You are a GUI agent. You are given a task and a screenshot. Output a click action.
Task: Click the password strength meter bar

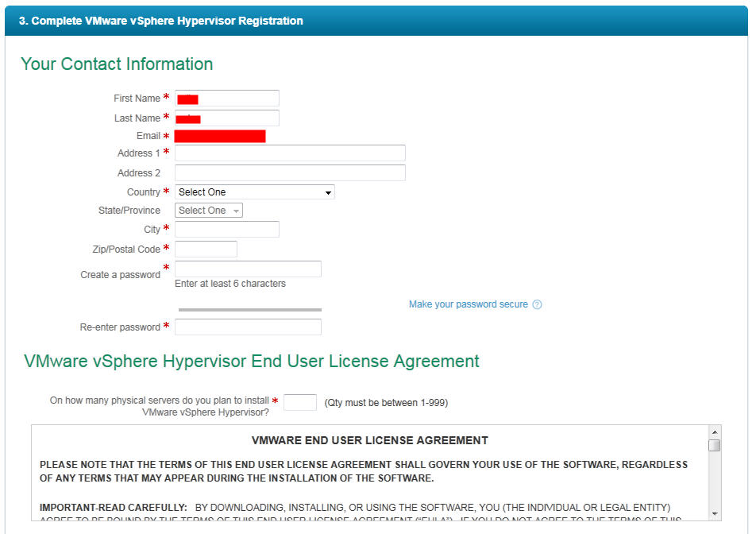pyautogui.click(x=249, y=310)
